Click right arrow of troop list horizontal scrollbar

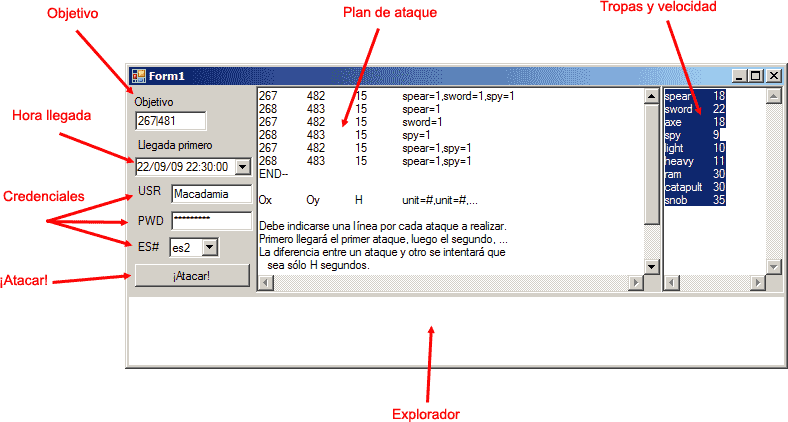[757, 283]
